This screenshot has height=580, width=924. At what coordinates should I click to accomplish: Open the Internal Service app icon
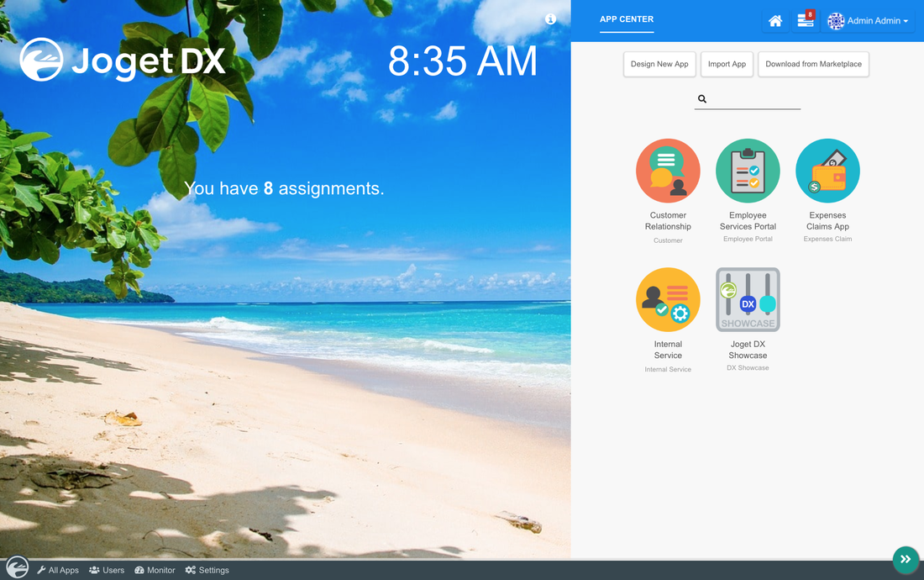click(x=668, y=299)
